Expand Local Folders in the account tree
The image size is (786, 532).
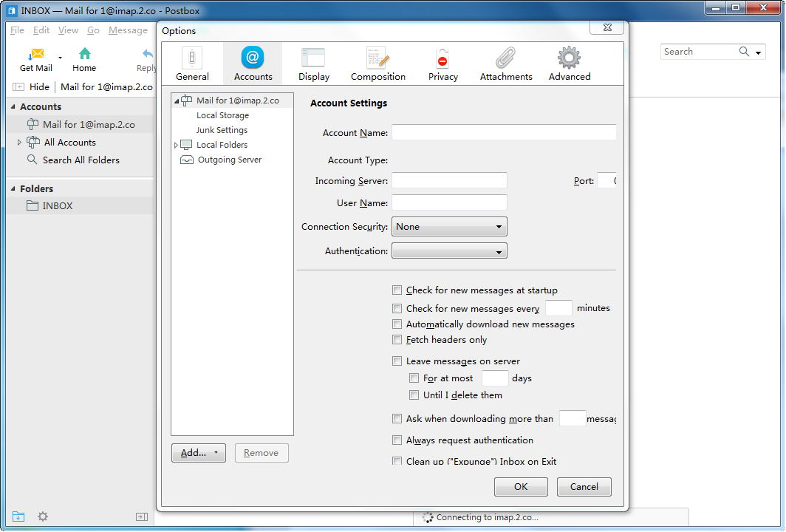click(x=176, y=145)
